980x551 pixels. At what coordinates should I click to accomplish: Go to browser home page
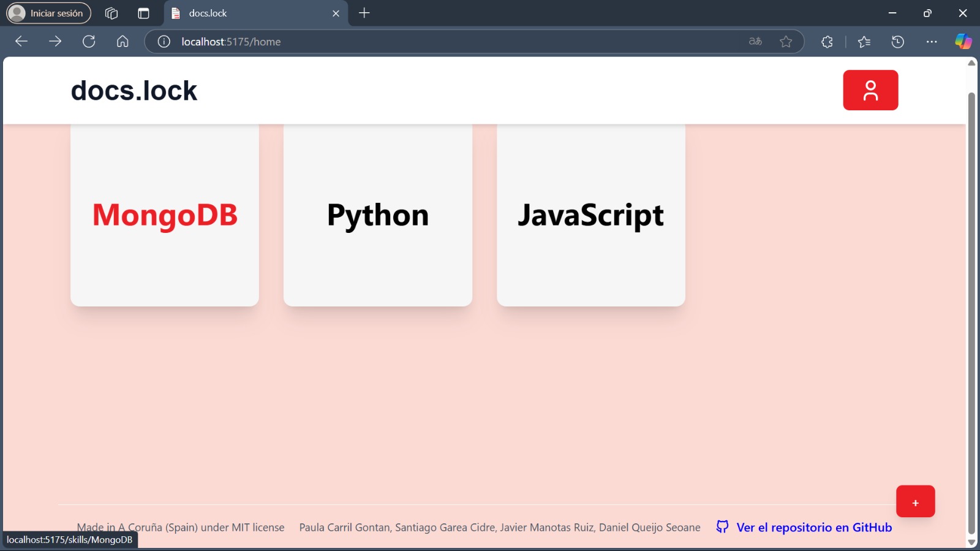[123, 42]
